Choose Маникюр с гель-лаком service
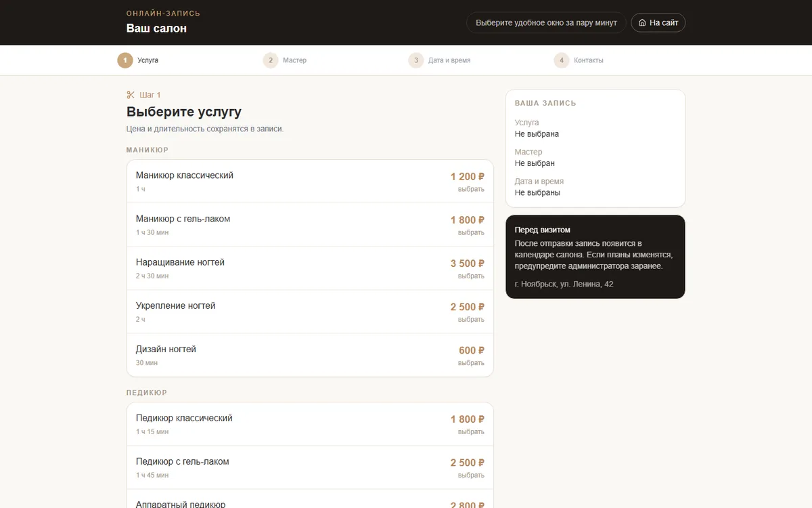Image resolution: width=812 pixels, height=508 pixels. [310, 225]
